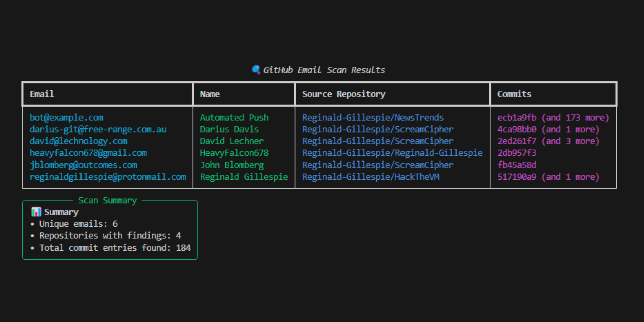Select email bot@example.com
Screen dimensions: 644x322
point(66,117)
